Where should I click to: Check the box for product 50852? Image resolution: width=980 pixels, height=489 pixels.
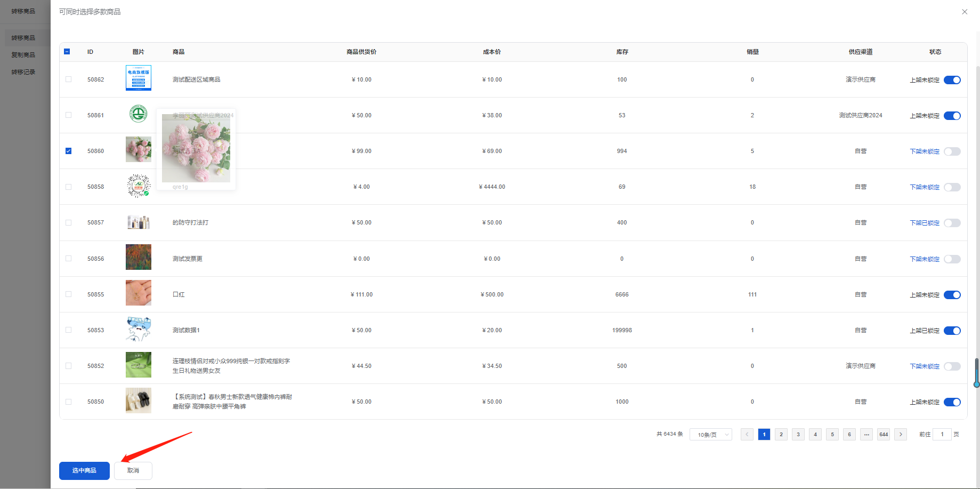(68, 366)
